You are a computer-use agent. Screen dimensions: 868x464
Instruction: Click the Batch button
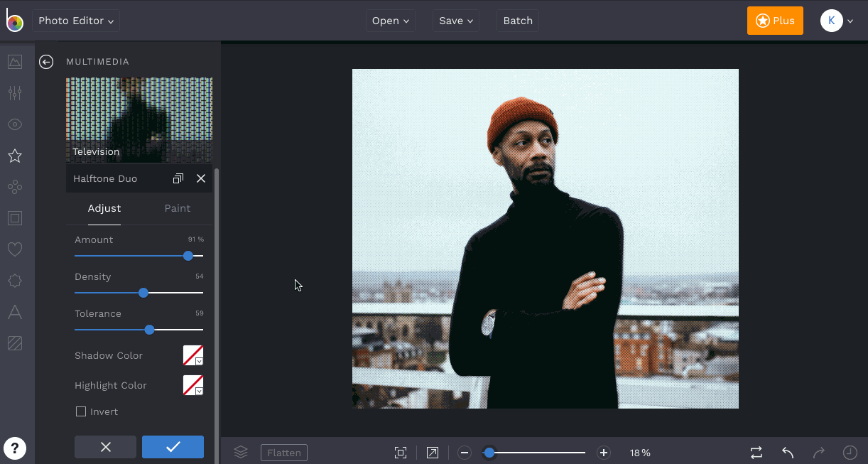point(518,21)
